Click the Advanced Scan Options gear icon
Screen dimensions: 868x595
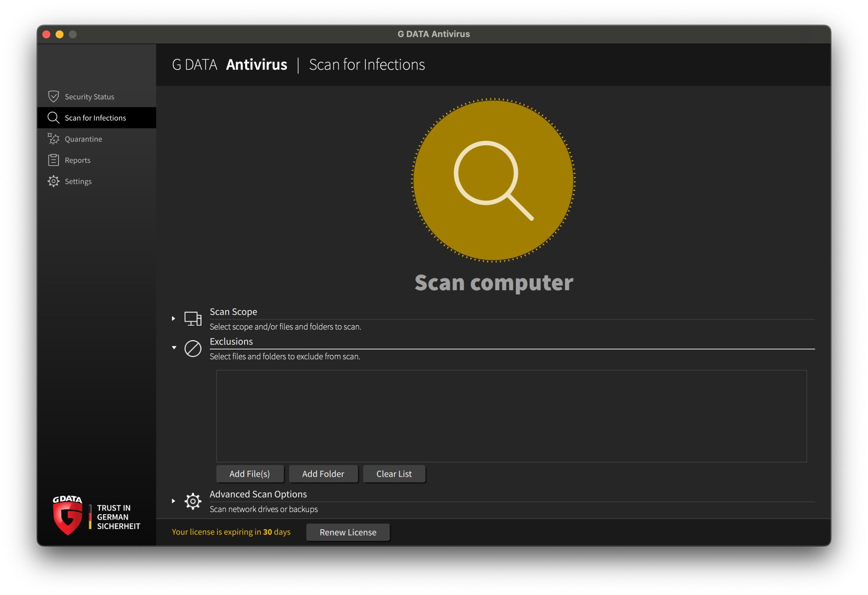193,501
